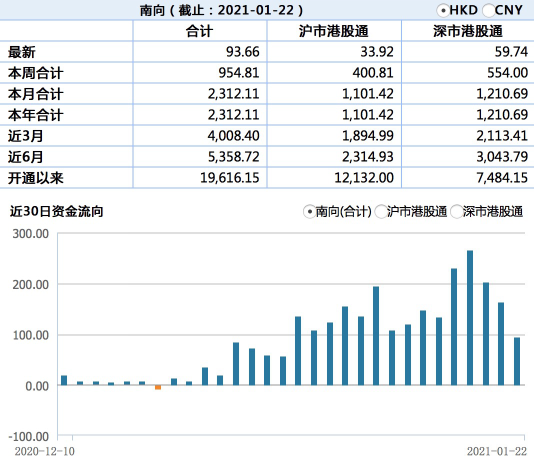The height and width of the screenshot is (467, 534).
Task: Click the 合计 column header
Action: click(x=200, y=31)
